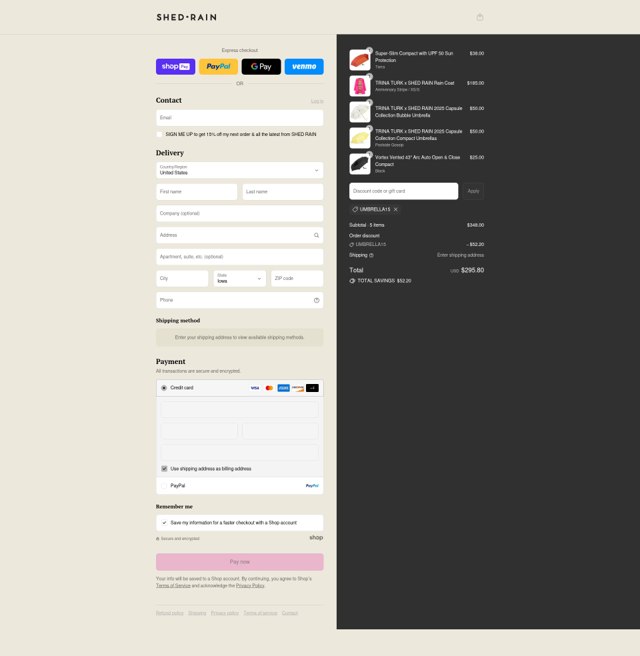640x656 pixels.
Task: Select the PayPal payment radio button
Action: click(x=164, y=486)
